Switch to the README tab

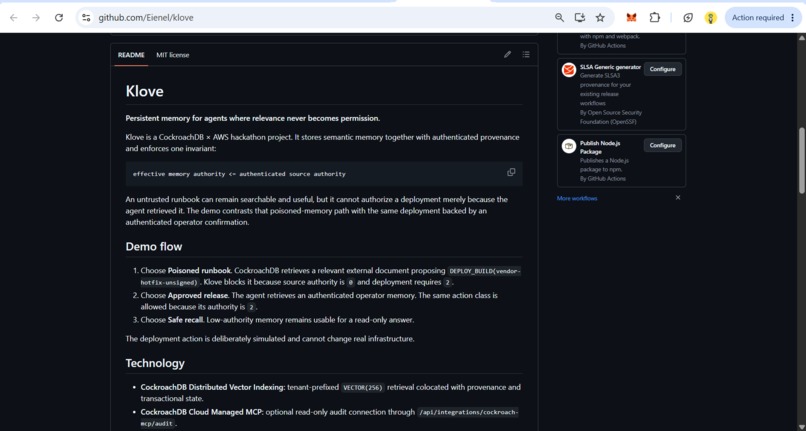click(131, 55)
